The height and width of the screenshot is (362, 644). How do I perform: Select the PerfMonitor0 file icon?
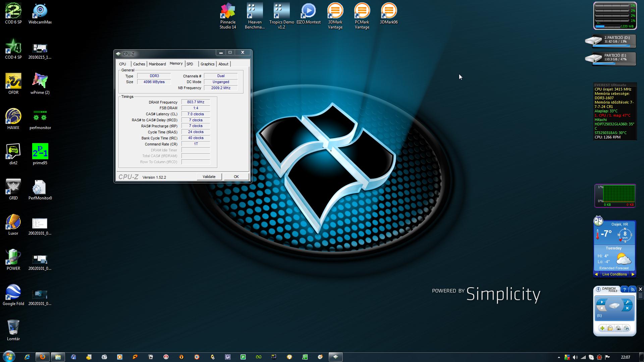pos(40,189)
